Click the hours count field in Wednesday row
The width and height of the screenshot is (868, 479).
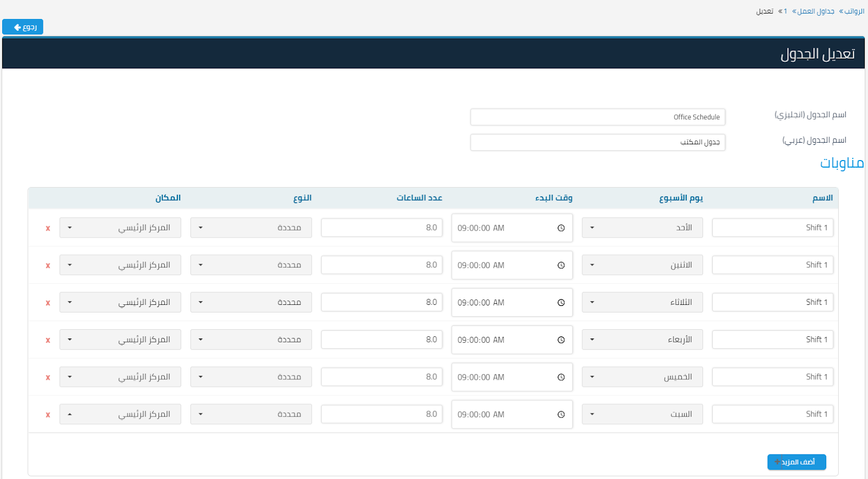[x=381, y=340]
